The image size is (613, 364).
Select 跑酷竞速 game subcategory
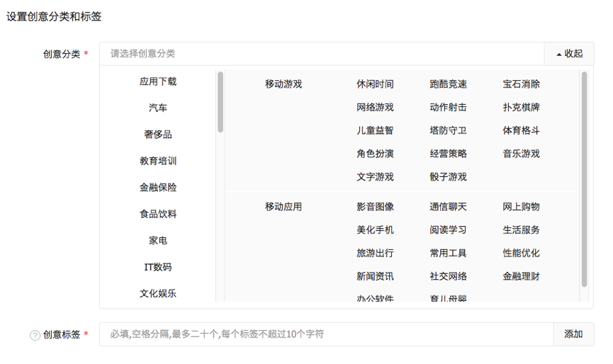448,84
